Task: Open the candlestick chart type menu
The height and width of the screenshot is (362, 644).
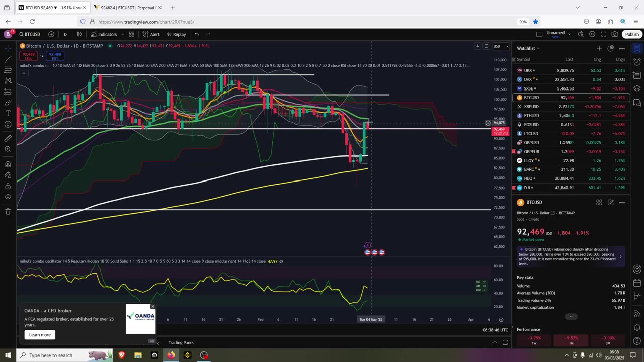Action: (79, 34)
